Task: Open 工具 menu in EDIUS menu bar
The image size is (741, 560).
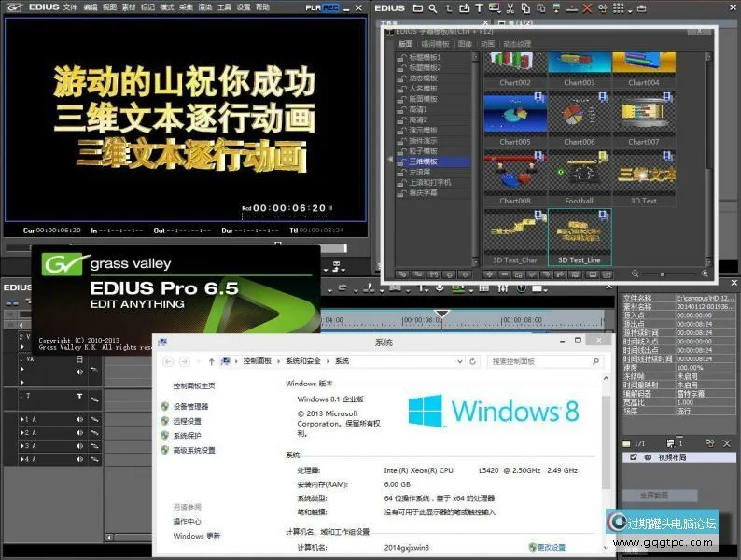Action: coord(224,7)
